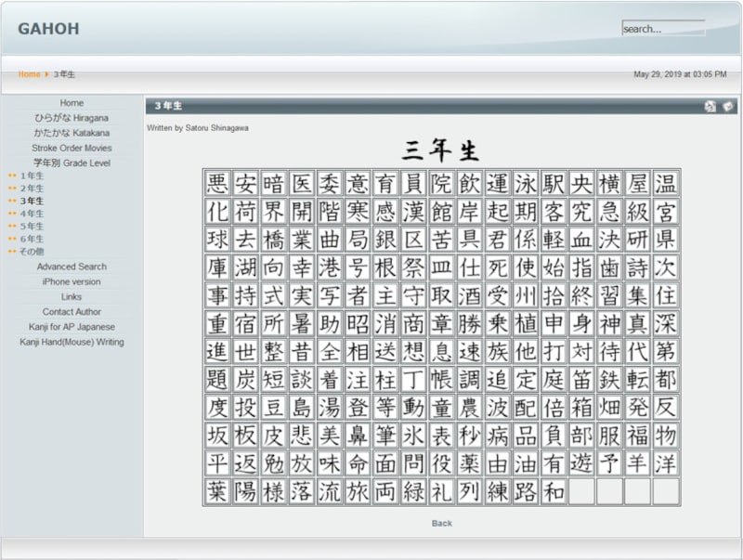Click the Back link below the kanji grid
743x560 pixels.
point(442,523)
